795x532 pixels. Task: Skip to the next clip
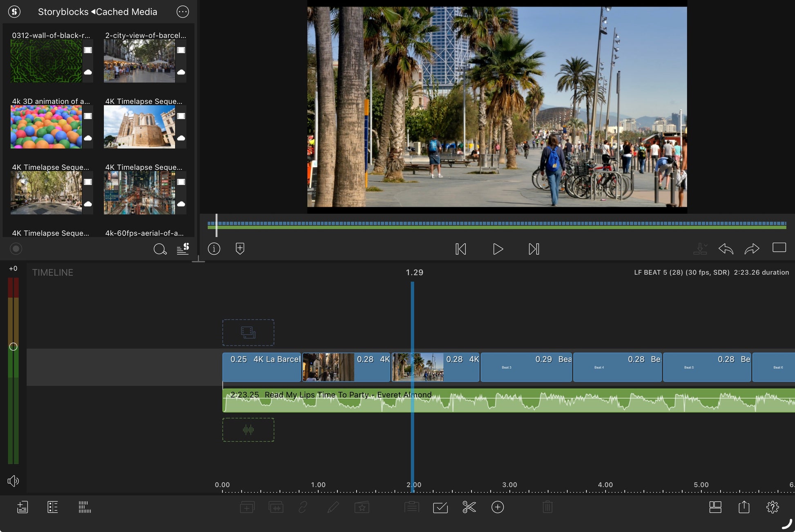[x=534, y=249]
